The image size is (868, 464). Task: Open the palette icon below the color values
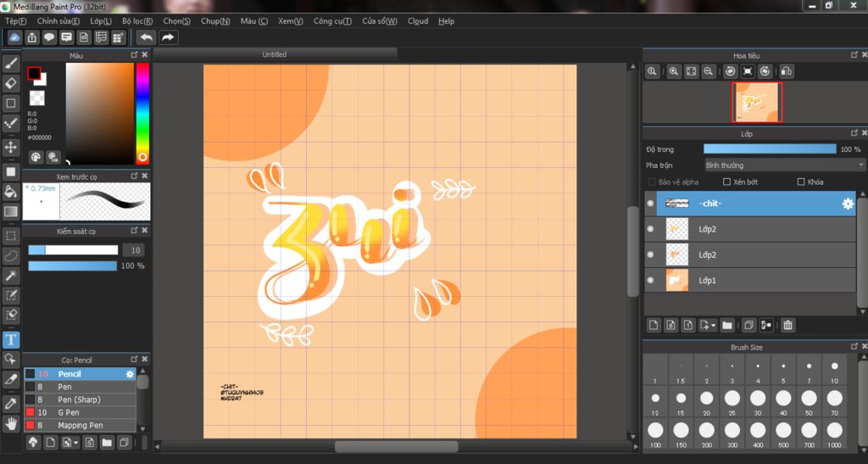(x=36, y=157)
